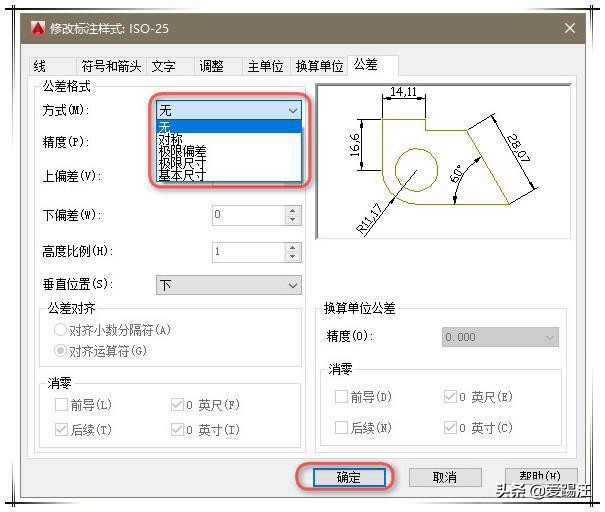The height and width of the screenshot is (512, 605).
Task: Toggle 0 英寸(I) checkbox
Action: (x=177, y=429)
